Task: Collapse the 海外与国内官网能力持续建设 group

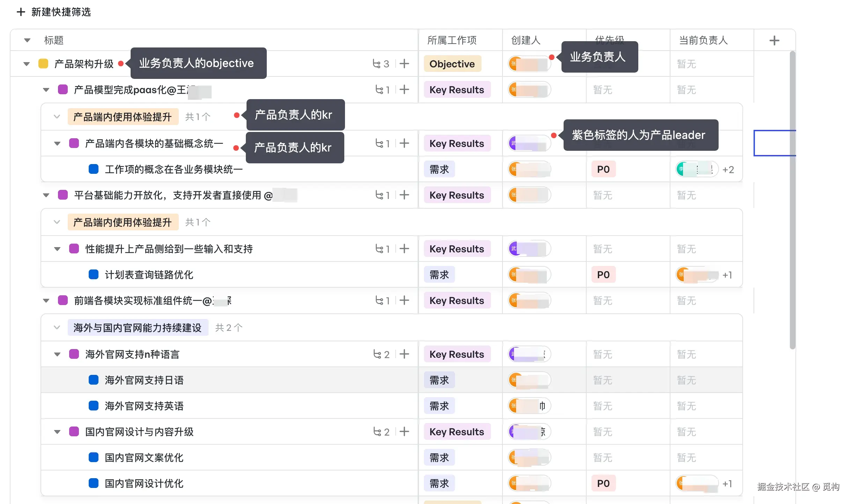Action: tap(57, 327)
